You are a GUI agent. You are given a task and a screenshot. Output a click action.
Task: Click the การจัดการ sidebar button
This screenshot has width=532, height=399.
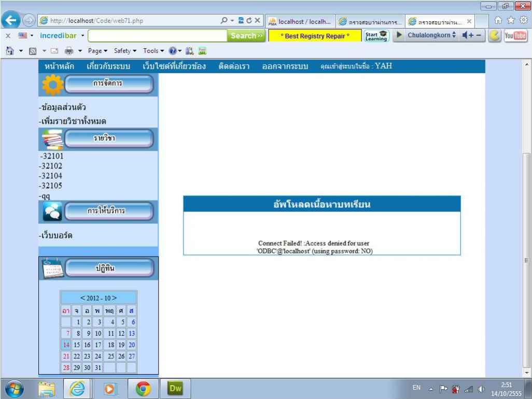109,84
